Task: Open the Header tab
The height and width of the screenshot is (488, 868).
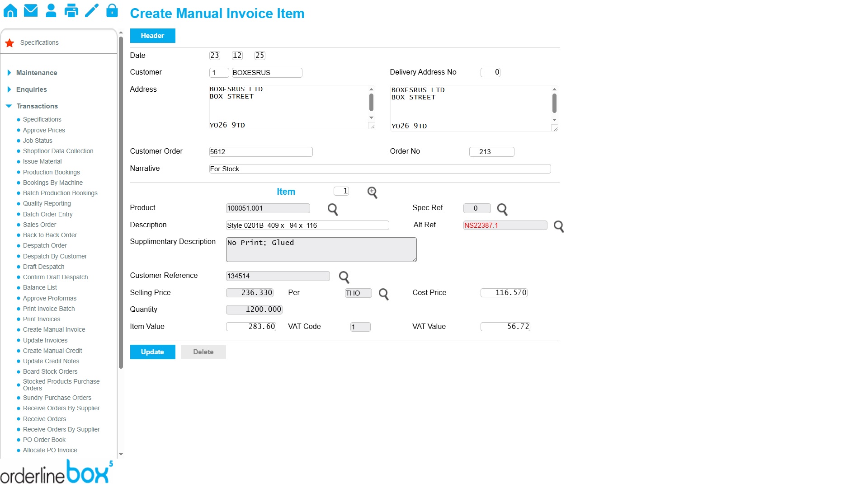Action: point(152,36)
